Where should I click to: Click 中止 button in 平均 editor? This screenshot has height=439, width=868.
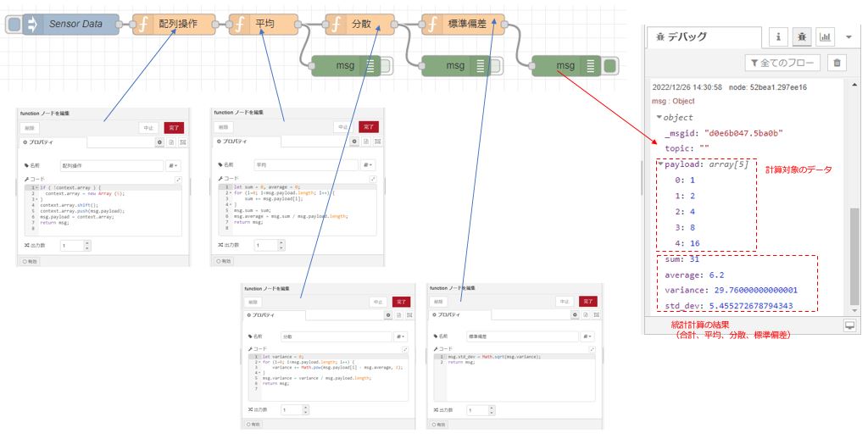342,127
